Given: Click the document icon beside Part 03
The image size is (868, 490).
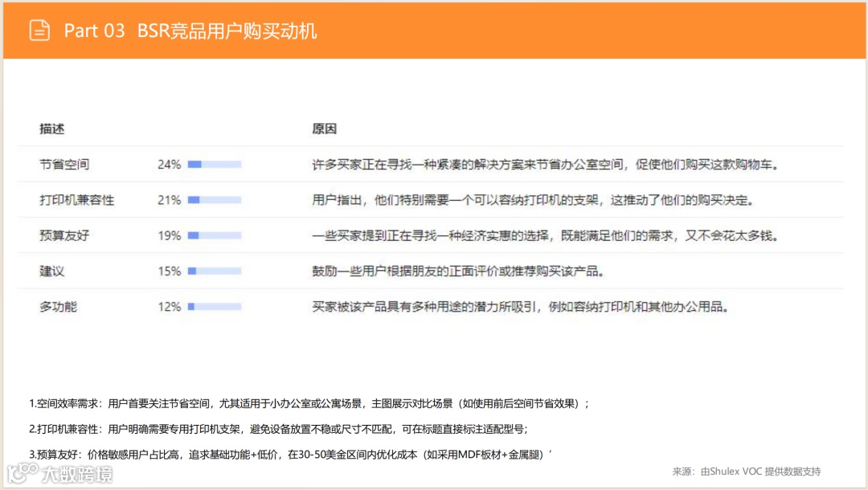Looking at the screenshot, I should tap(39, 31).
